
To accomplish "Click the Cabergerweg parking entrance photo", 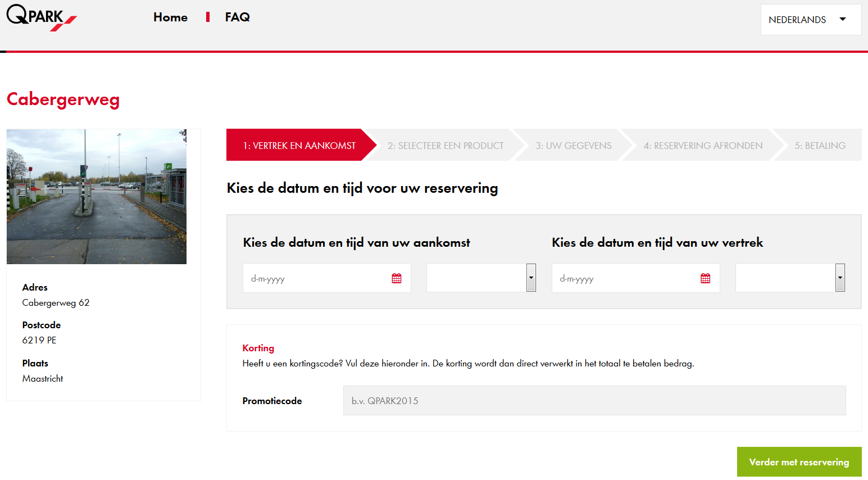I will tap(97, 197).
